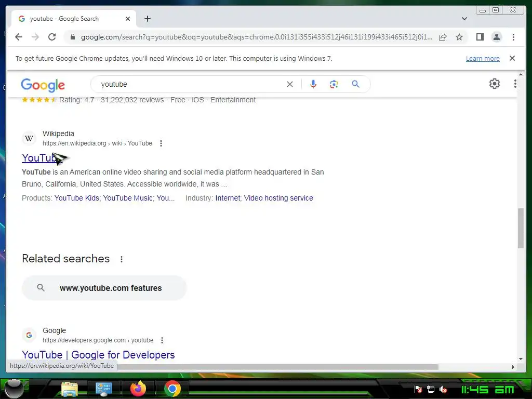
Task: Go to Google homepage via logo
Action: 43,85
